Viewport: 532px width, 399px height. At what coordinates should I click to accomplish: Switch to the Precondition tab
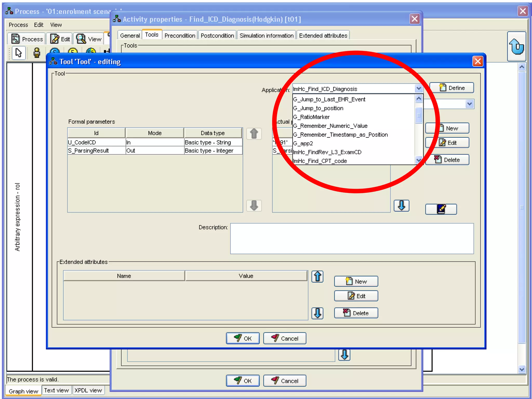pyautogui.click(x=180, y=36)
